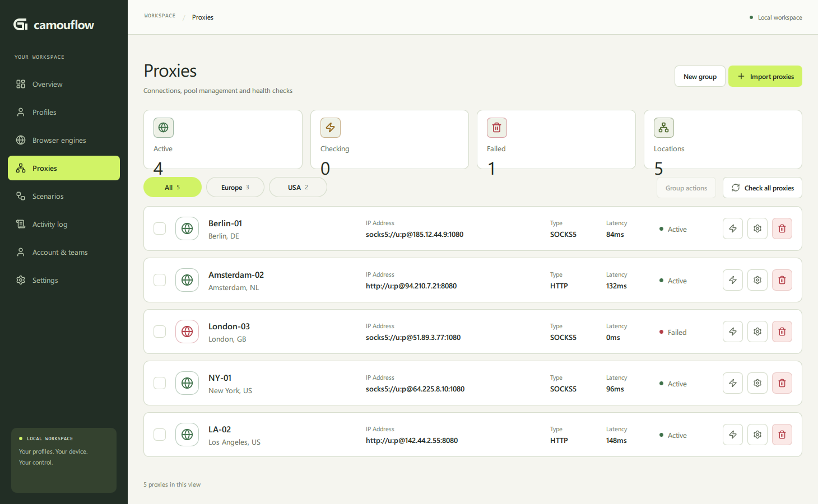
Task: Check the NY-01 proxy checkbox
Action: [160, 383]
